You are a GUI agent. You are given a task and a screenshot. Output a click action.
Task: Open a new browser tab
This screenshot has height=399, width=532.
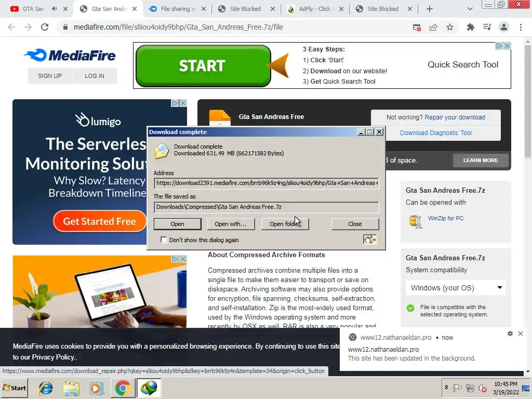point(430,9)
